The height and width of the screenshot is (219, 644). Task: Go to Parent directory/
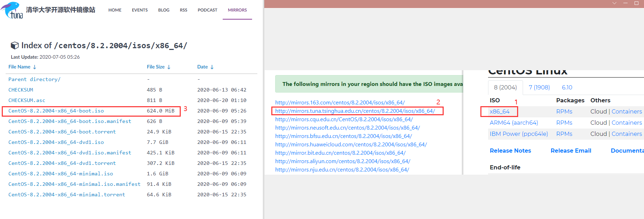[x=34, y=79]
